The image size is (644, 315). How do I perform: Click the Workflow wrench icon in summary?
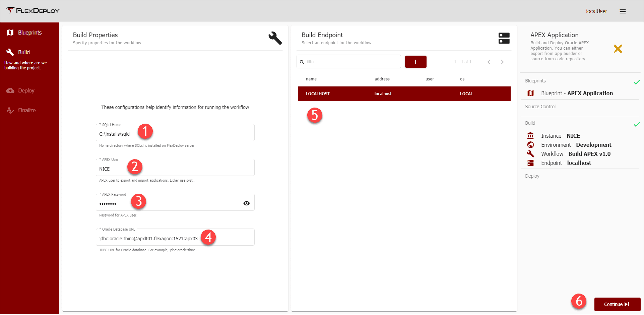[530, 154]
